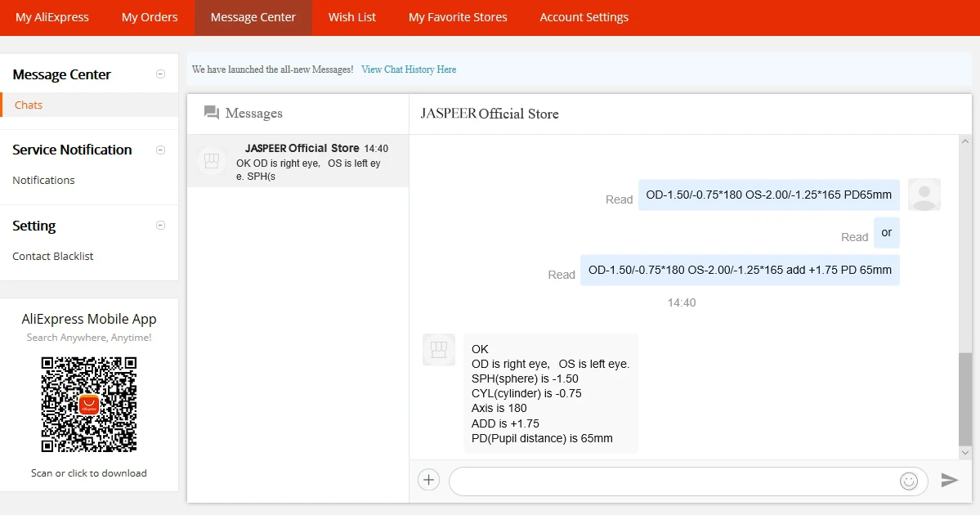Open Notifications in the sidebar
Viewport: 980px width, 515px height.
pos(44,180)
